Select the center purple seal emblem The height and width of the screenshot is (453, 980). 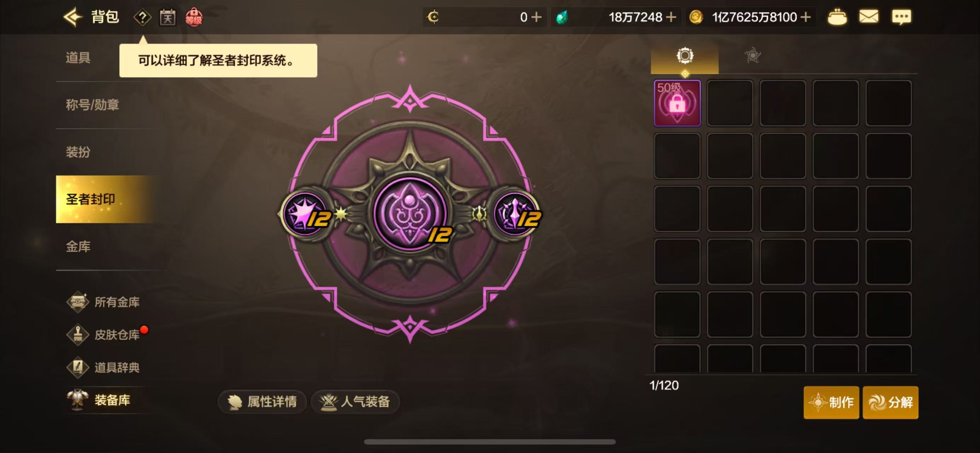(409, 213)
